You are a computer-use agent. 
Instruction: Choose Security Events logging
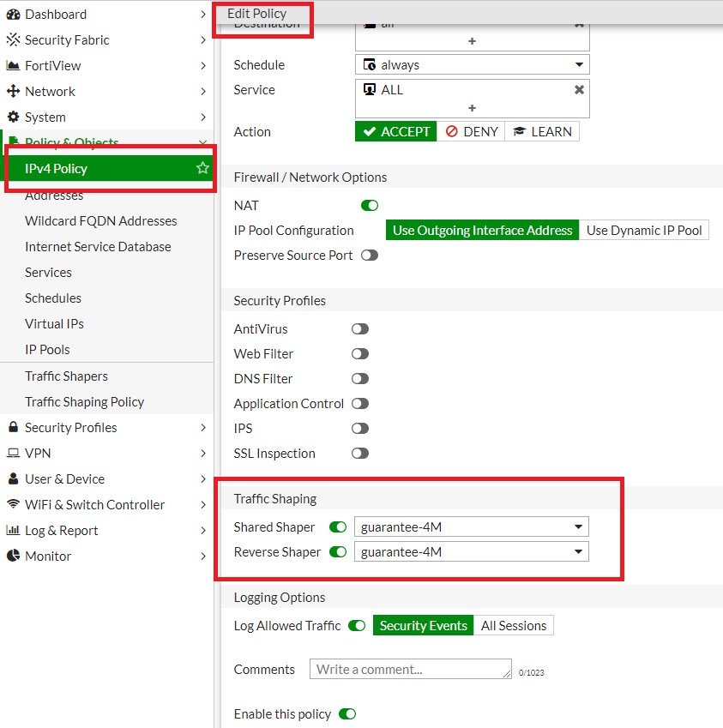(424, 625)
